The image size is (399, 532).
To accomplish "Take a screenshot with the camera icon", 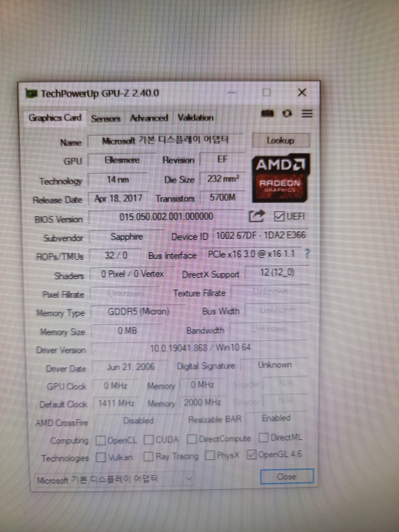I will pos(267,114).
